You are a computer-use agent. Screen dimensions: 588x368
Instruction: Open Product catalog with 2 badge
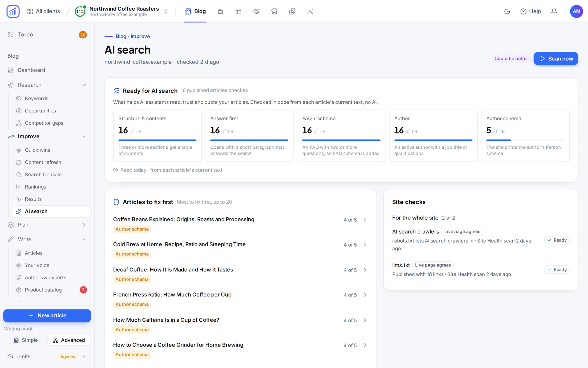click(51, 290)
